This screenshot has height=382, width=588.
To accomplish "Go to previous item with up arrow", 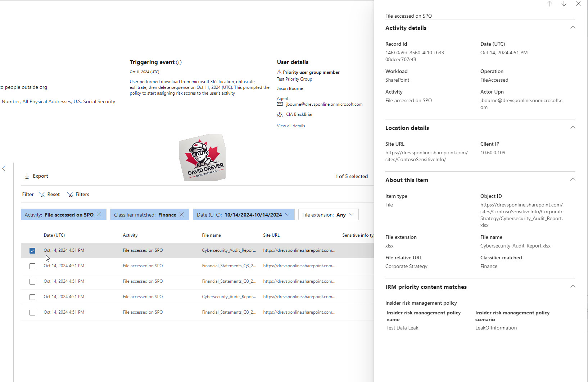I will pyautogui.click(x=549, y=4).
